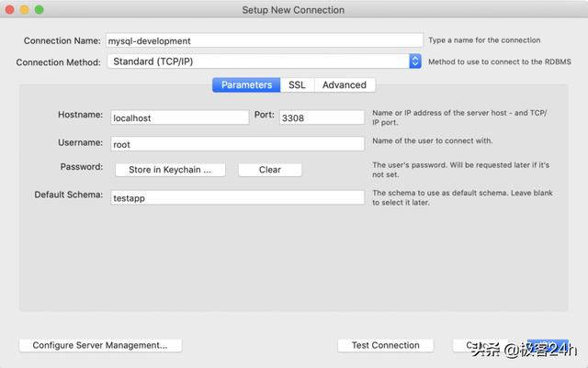Click the Port number field
The height and width of the screenshot is (368, 588).
[322, 117]
